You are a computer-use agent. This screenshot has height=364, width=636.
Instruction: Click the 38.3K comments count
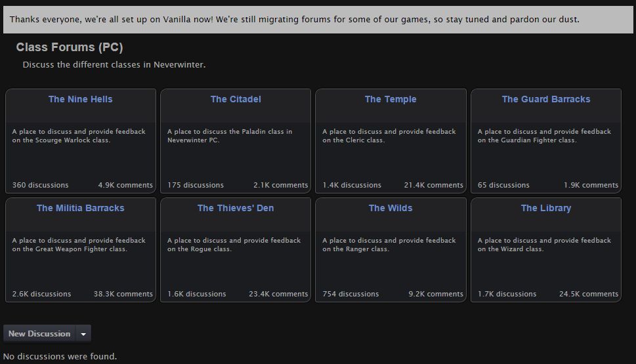coord(123,294)
